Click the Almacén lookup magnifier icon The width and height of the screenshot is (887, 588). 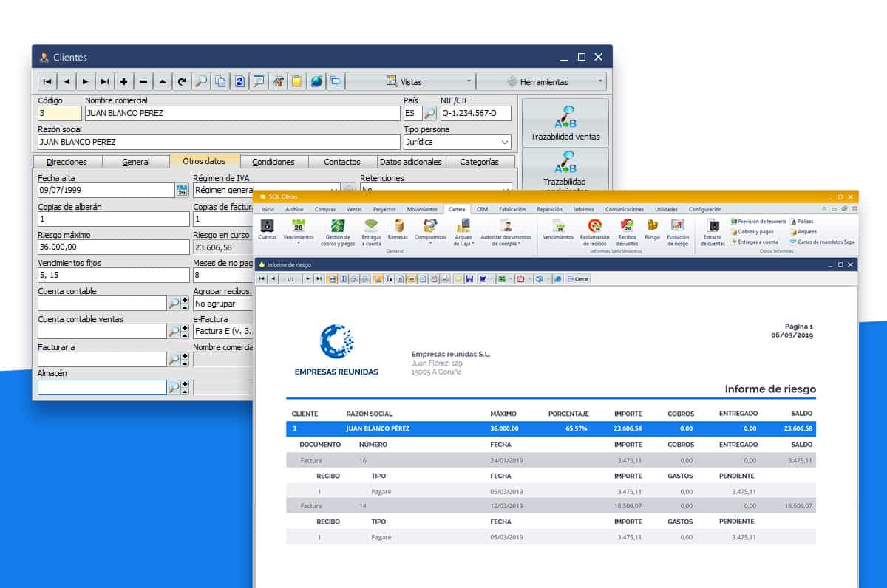click(x=173, y=388)
